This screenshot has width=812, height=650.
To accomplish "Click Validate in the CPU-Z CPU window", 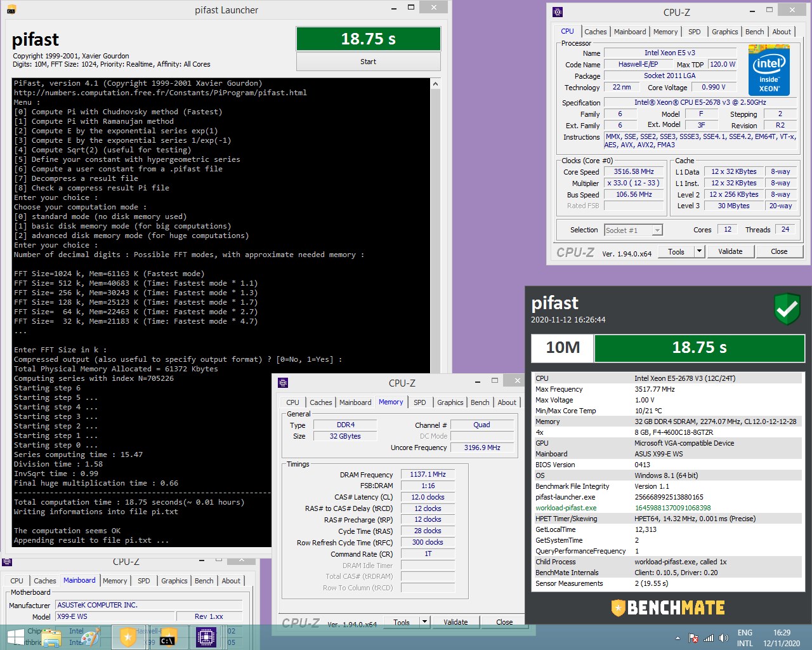I will point(730,251).
